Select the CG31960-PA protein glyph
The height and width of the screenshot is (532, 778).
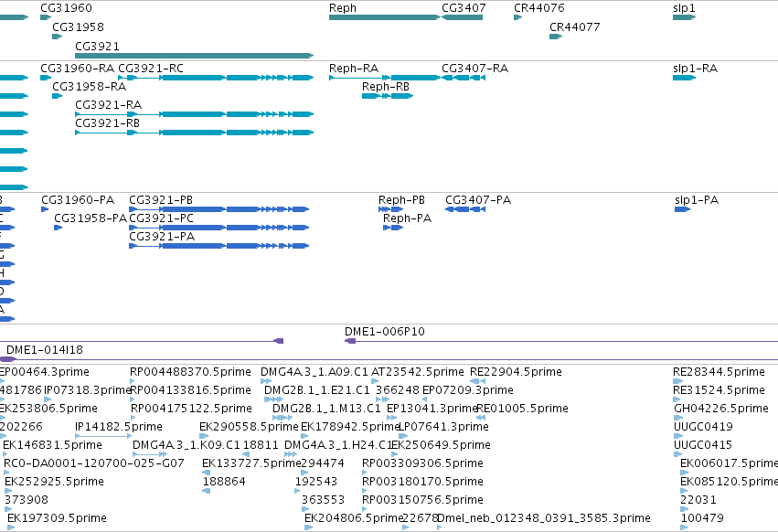tap(45, 209)
